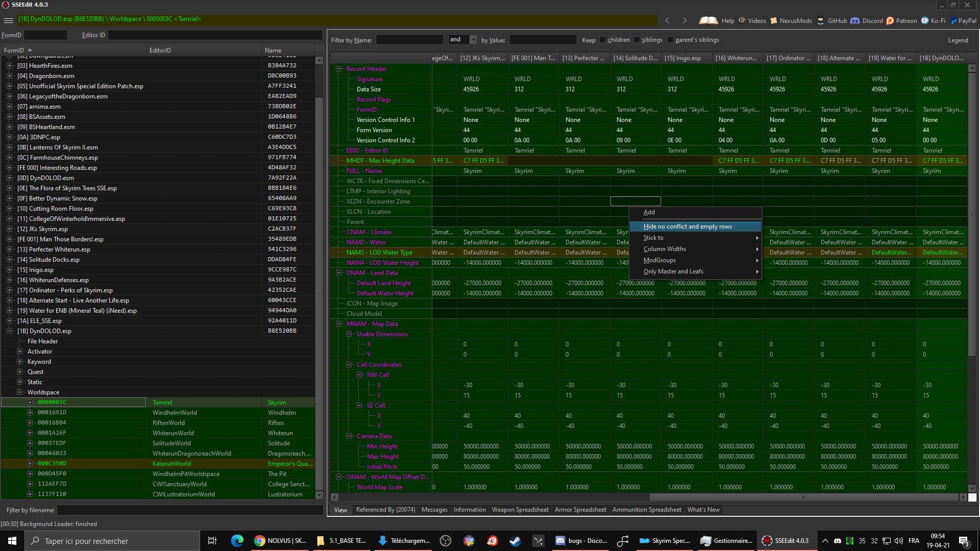Screen dimensions: 980x551
Task: Open the Téléchargements taskbar window
Action: point(404,541)
